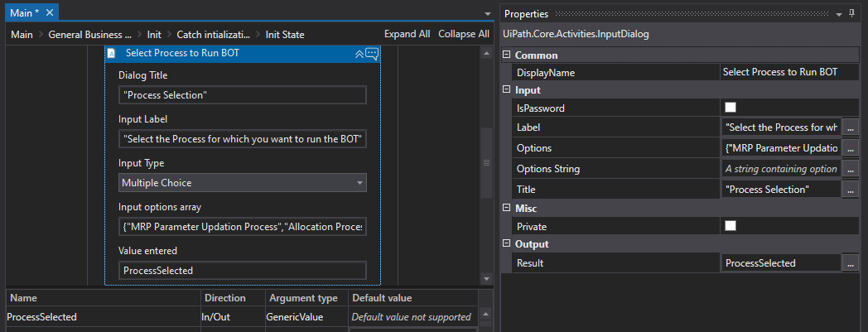Open ellipsis editor for Options String property
868x332 pixels.
tap(851, 169)
